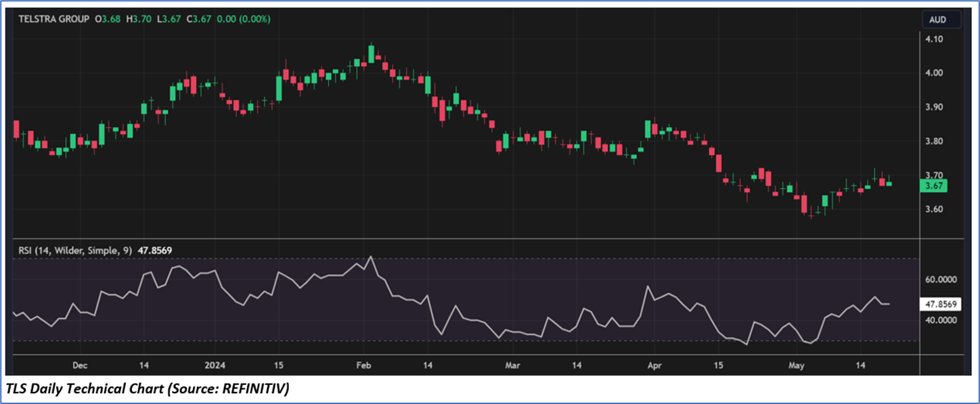Click the Dec label on the time axis
Image resolution: width=980 pixels, height=404 pixels.
pyautogui.click(x=79, y=365)
